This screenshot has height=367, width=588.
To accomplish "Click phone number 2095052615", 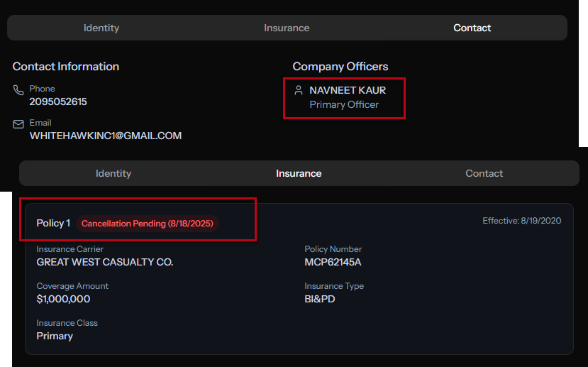I will point(58,102).
